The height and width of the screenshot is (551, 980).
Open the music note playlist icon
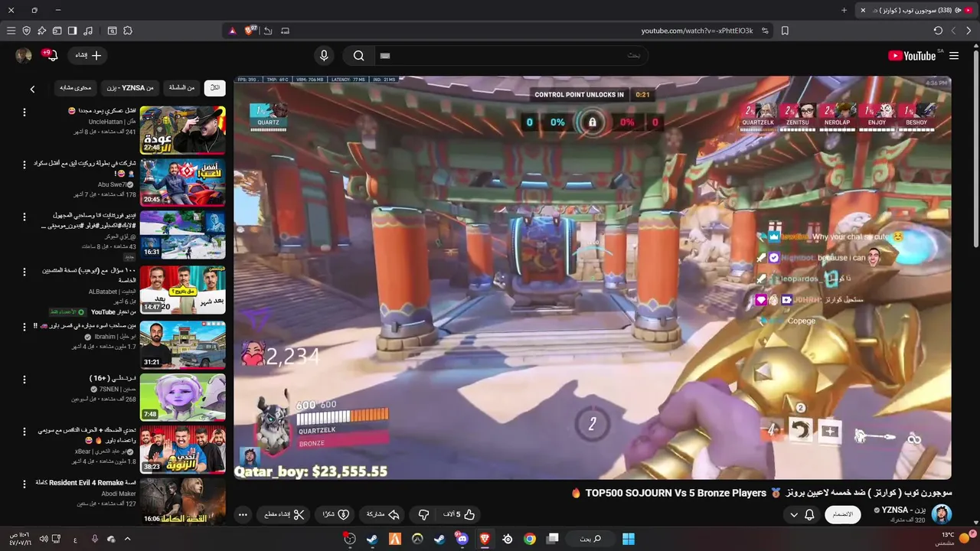pyautogui.click(x=88, y=31)
